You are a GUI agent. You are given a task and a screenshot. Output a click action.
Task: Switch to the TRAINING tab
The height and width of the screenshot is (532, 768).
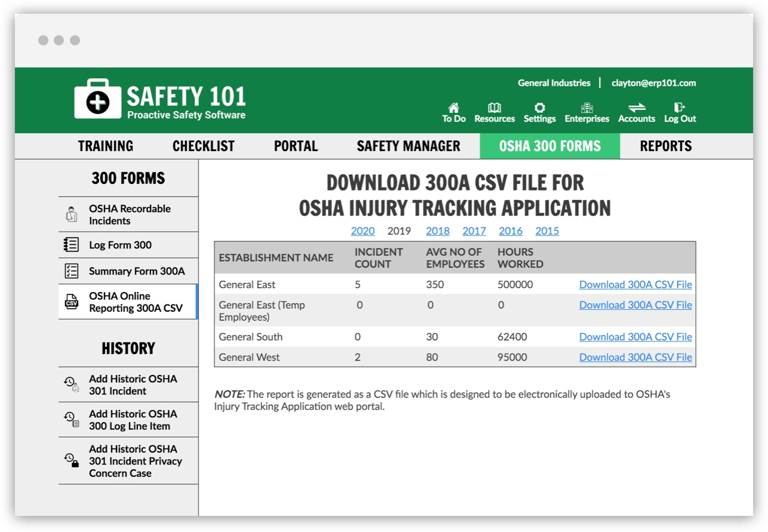click(106, 146)
